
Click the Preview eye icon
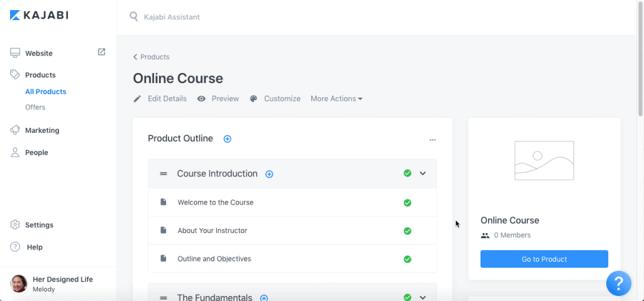tap(201, 99)
